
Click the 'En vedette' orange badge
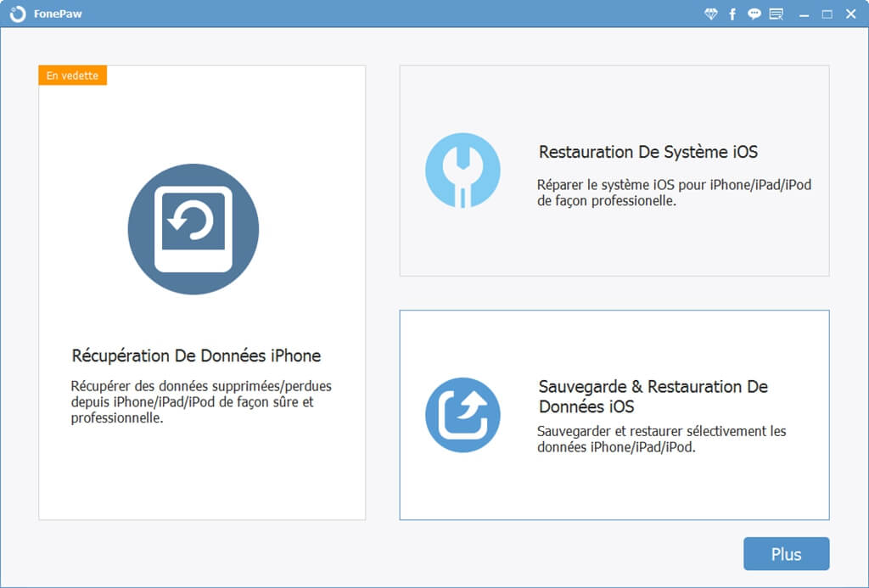click(x=73, y=76)
